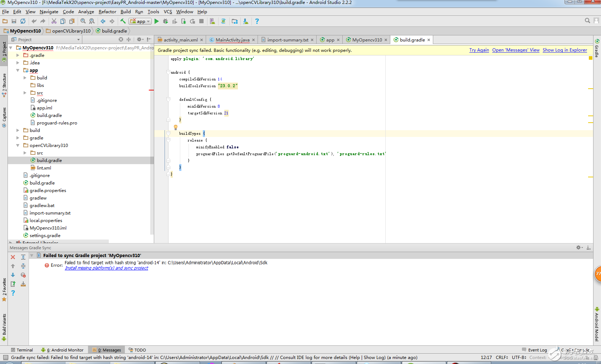Open the app run configuration dropdown
Viewport: 601px width, 364px height.
tap(140, 21)
